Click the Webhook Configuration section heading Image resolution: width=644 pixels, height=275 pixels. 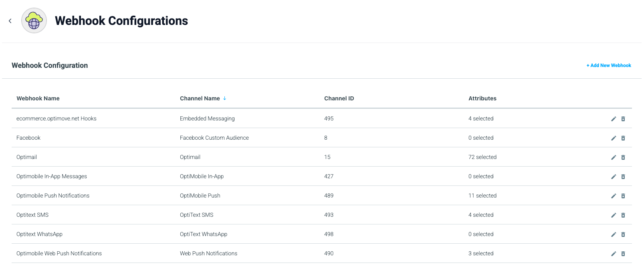50,65
